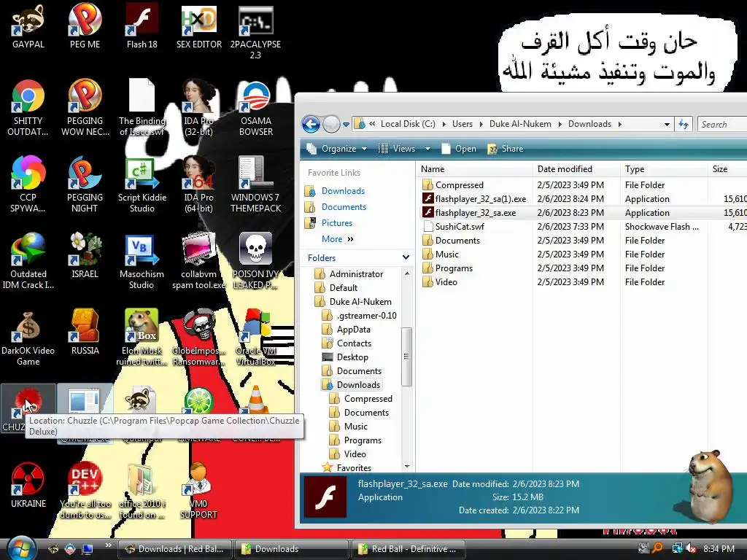Sort files by Size column
The height and width of the screenshot is (560, 747).
point(727,169)
